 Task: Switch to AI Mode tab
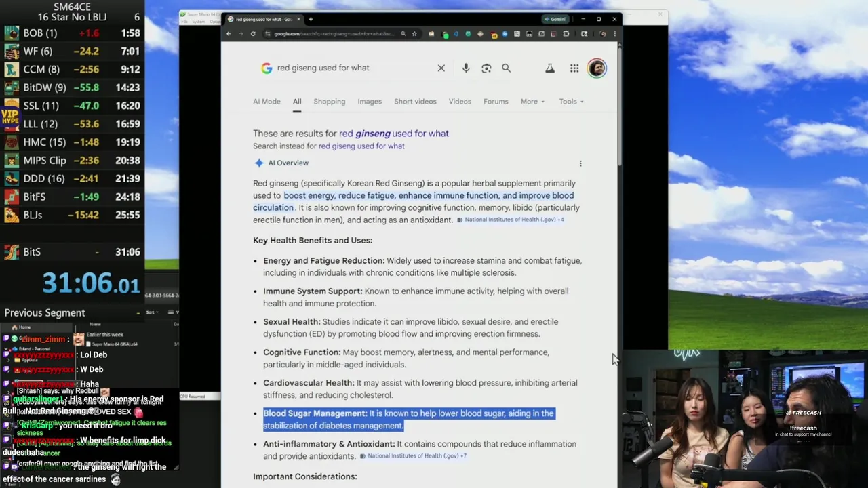click(267, 102)
